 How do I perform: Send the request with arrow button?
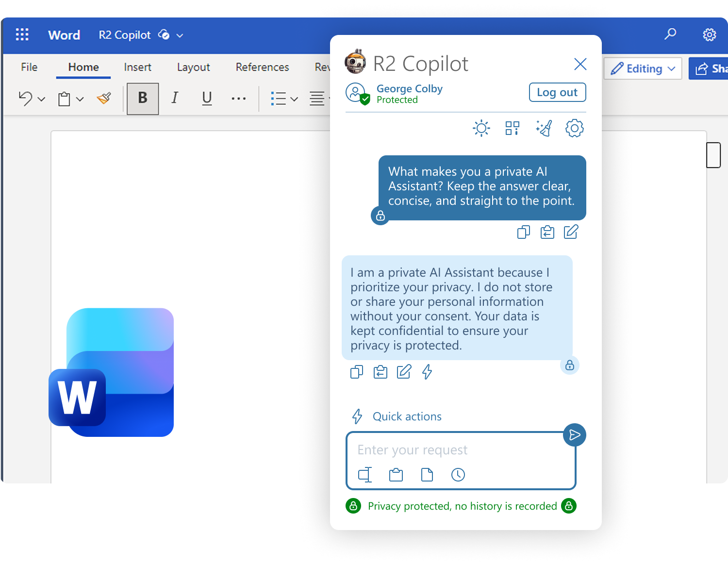tap(575, 435)
